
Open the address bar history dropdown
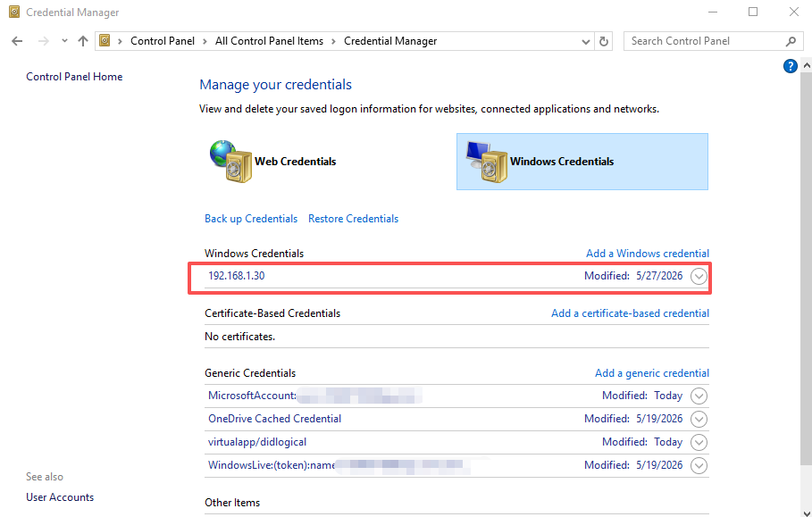pos(586,41)
